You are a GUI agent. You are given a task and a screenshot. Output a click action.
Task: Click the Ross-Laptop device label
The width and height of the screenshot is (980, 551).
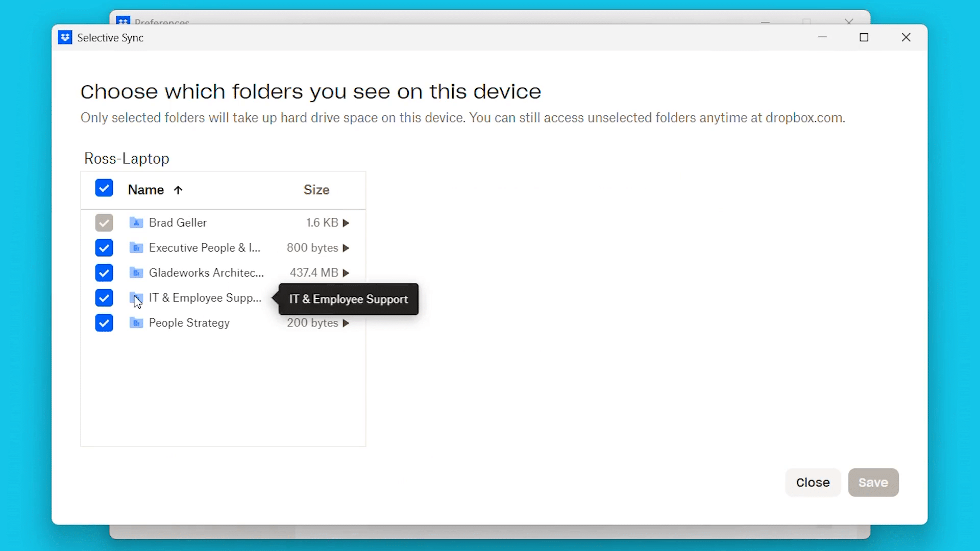pyautogui.click(x=127, y=159)
